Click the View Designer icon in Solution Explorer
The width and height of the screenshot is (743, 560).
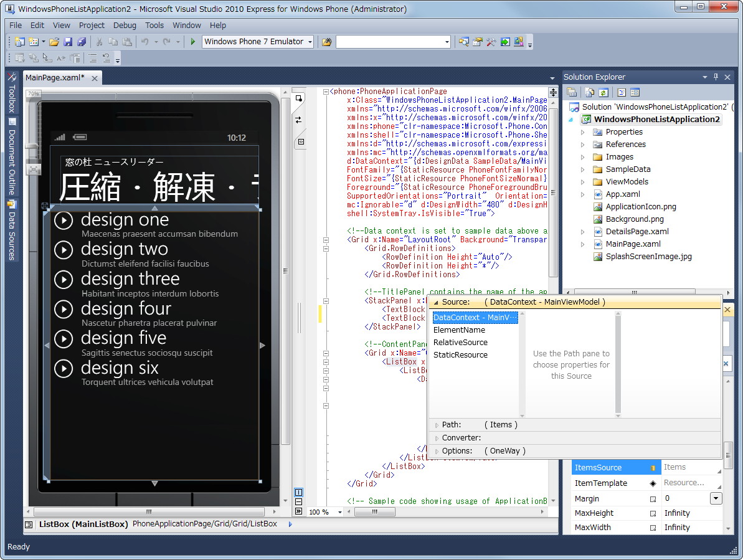[635, 92]
